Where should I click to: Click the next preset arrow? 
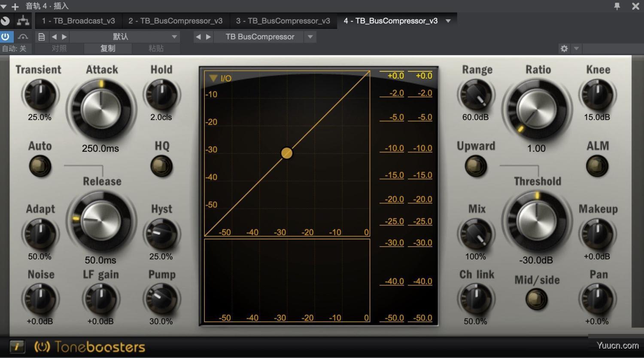pos(64,37)
